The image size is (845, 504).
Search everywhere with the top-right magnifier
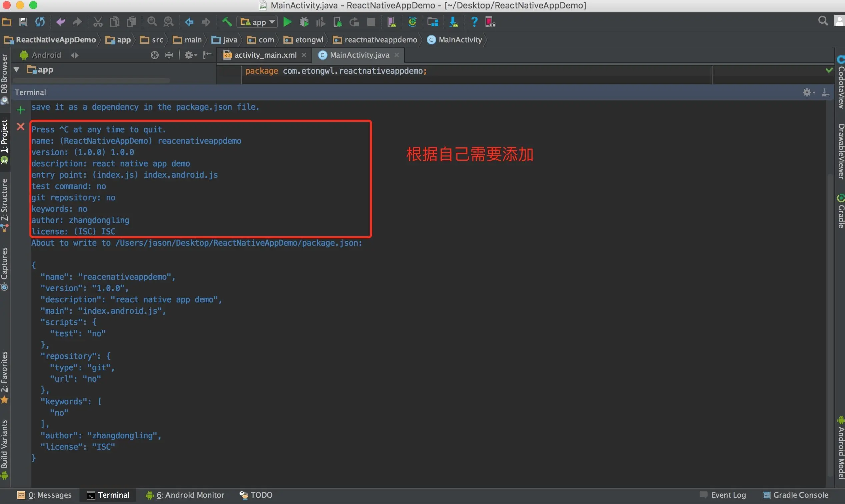tap(823, 21)
